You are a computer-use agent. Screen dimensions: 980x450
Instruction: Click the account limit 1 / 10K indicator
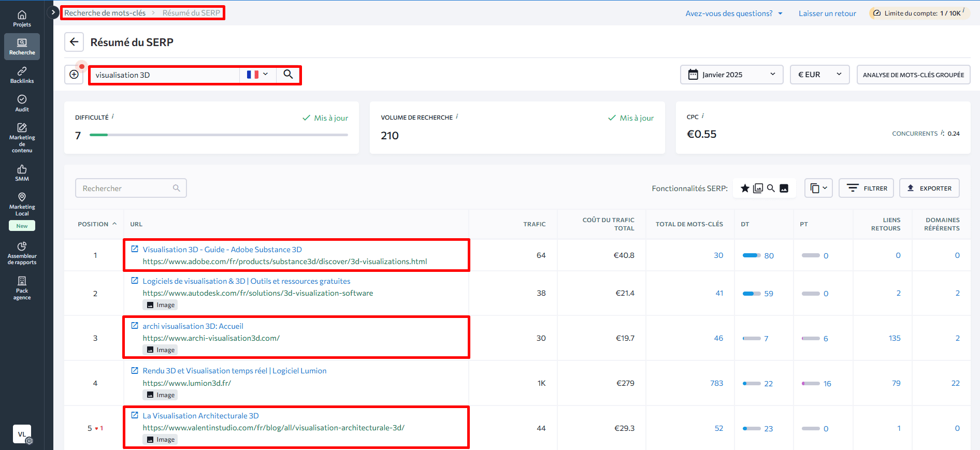[x=918, y=13]
